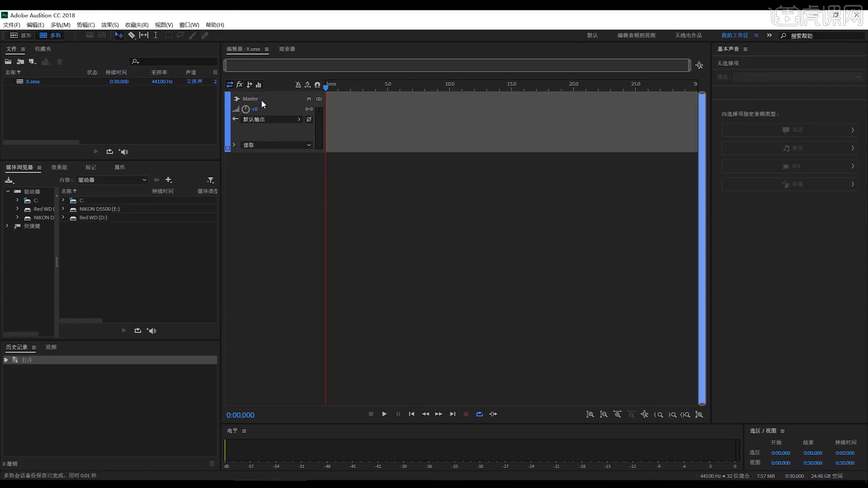Open the 读取 automation mode dropdown
Screen dimensions: 868x488
[277, 145]
